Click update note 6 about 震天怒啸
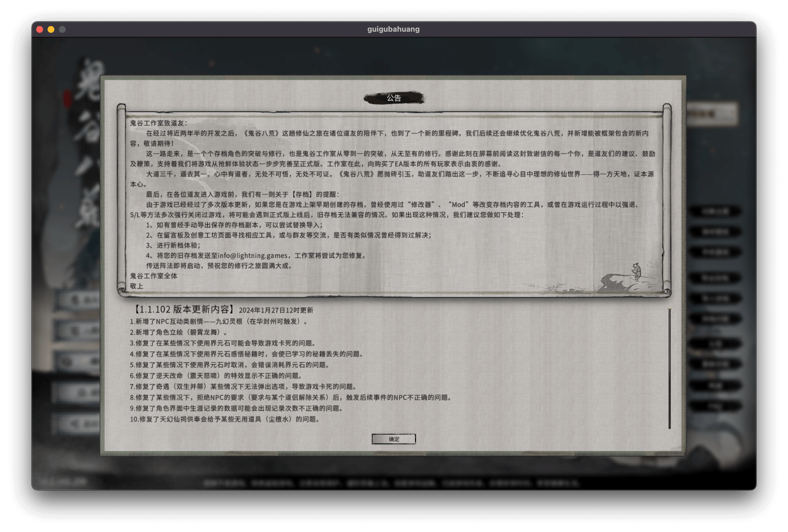 click(x=216, y=375)
